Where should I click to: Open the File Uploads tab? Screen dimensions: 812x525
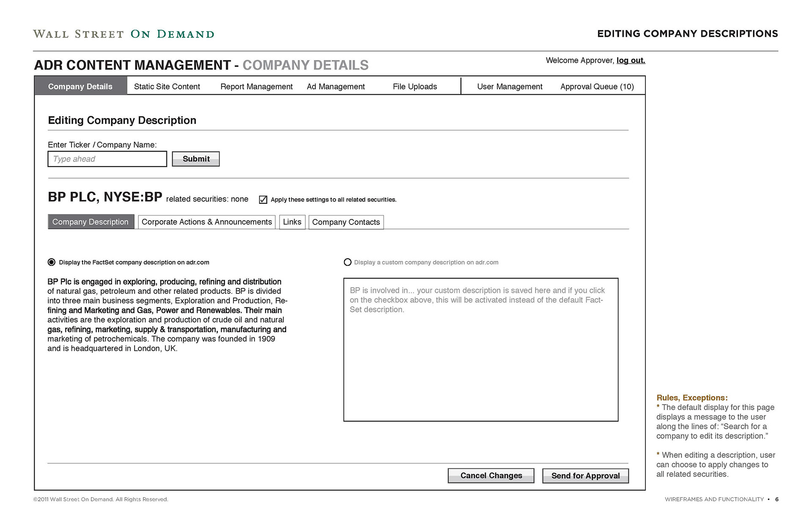coord(415,87)
